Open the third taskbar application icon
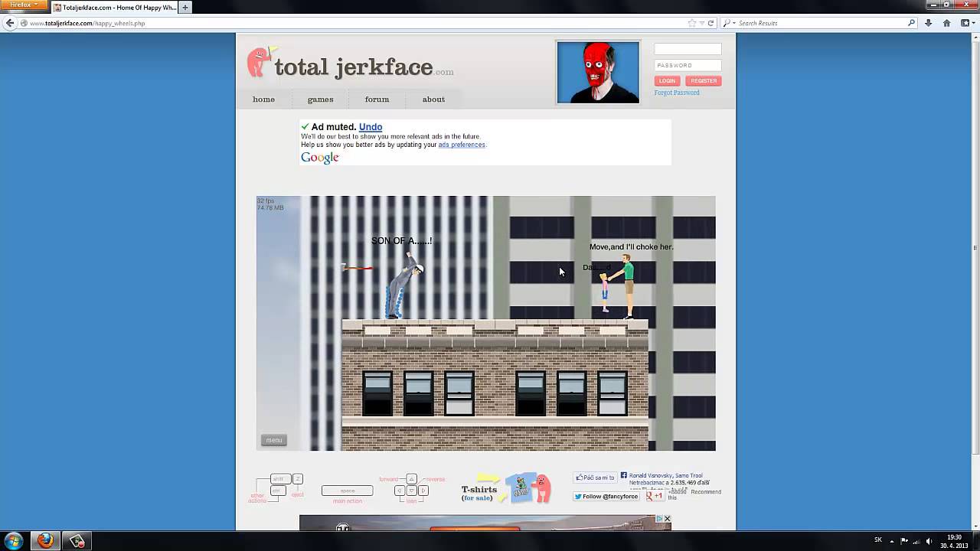 point(77,541)
